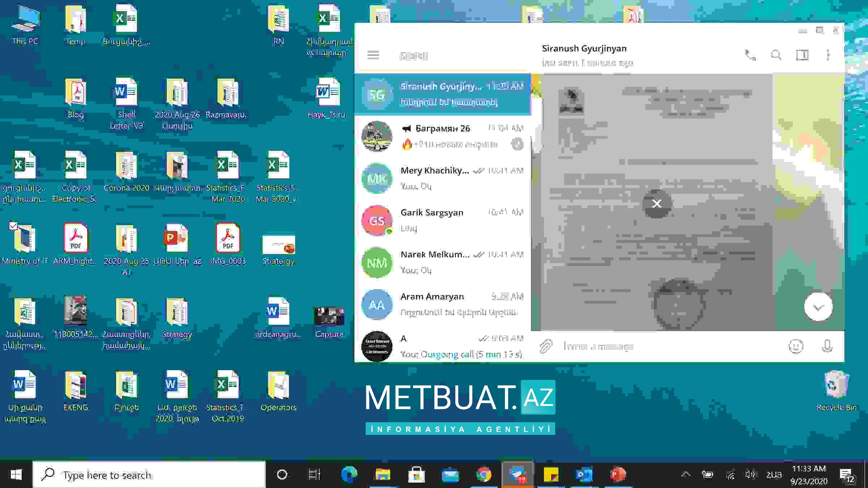Attach a file to the message
Viewport: 868px width, 488px height.
pos(546,346)
